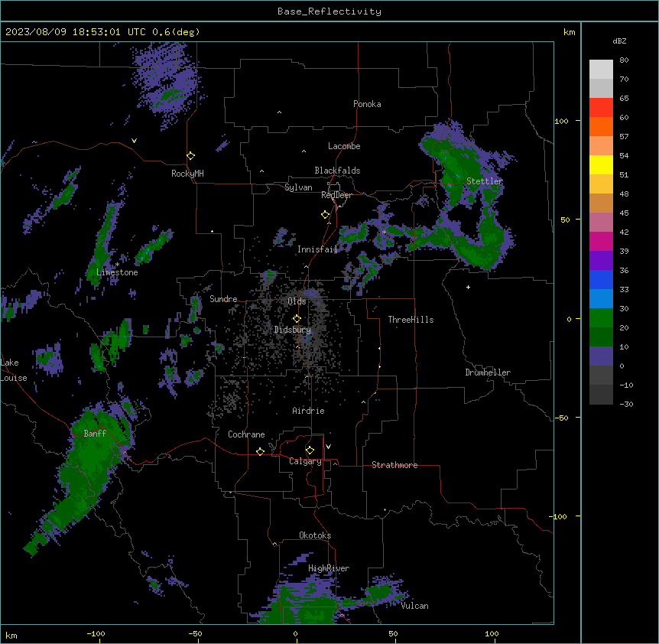Click the Lacombe label

point(344,146)
